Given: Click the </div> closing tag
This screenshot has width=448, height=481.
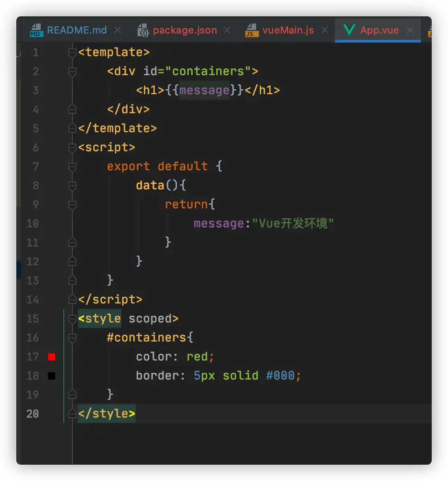Looking at the screenshot, I should pyautogui.click(x=128, y=110).
